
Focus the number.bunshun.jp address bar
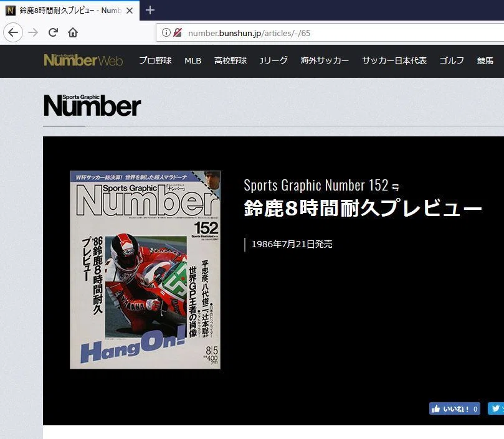pos(330,33)
